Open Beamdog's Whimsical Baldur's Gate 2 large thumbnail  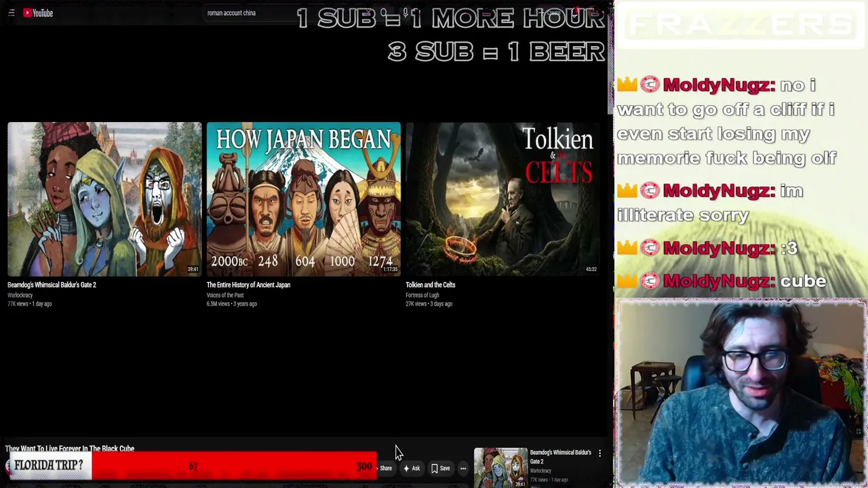click(x=104, y=199)
